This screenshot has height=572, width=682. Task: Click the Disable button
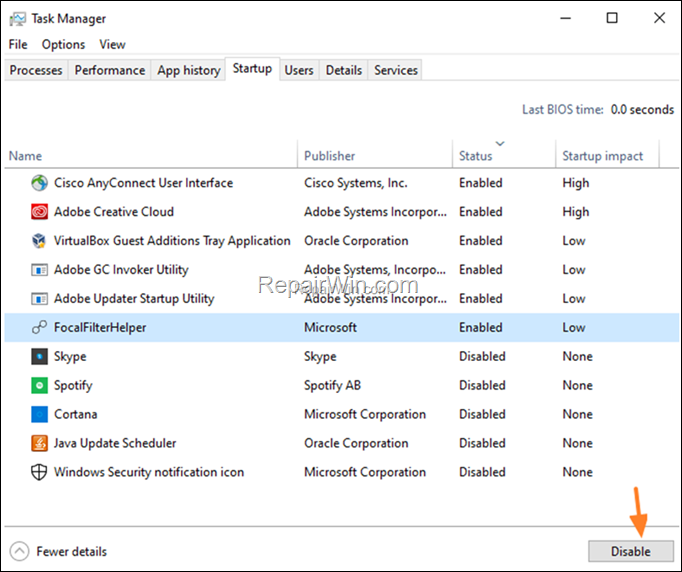click(631, 552)
